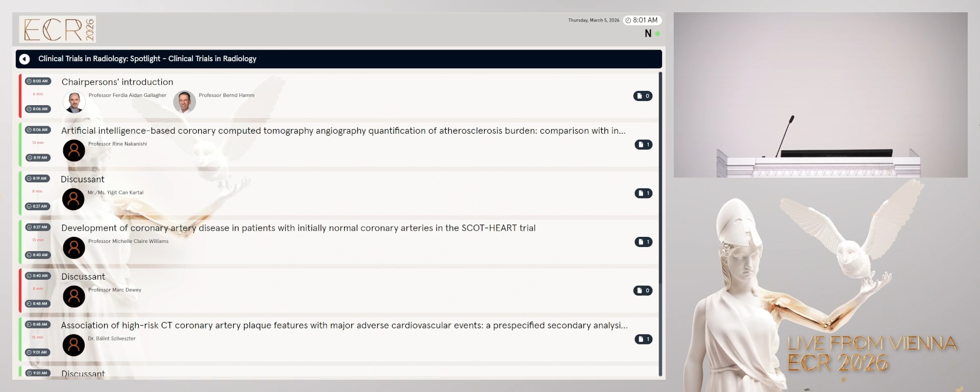Open the Chairpersons' introduction entry
This screenshot has width=980, height=392.
tap(117, 82)
